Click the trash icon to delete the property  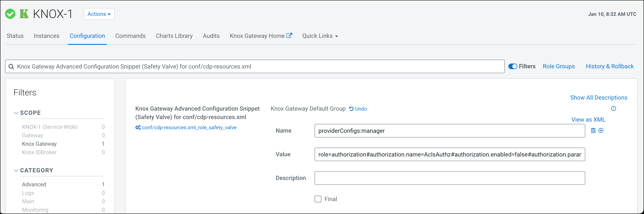(593, 130)
